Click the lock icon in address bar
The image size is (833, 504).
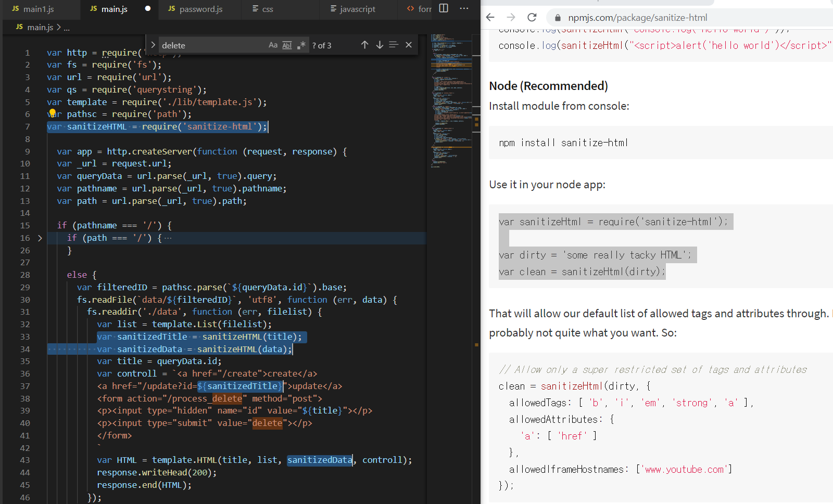[558, 18]
